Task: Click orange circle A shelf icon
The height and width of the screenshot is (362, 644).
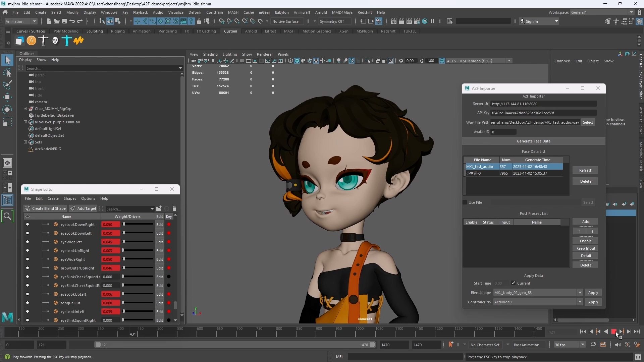Action: (31, 41)
